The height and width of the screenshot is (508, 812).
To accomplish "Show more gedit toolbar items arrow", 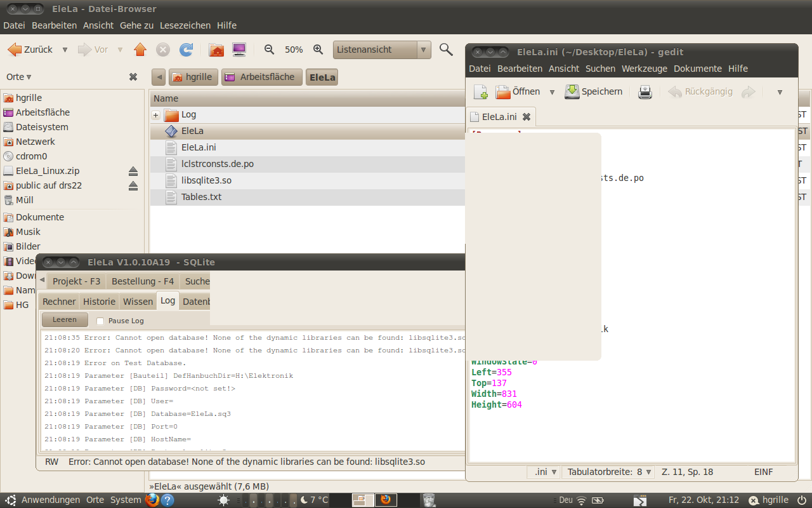I will 780,92.
